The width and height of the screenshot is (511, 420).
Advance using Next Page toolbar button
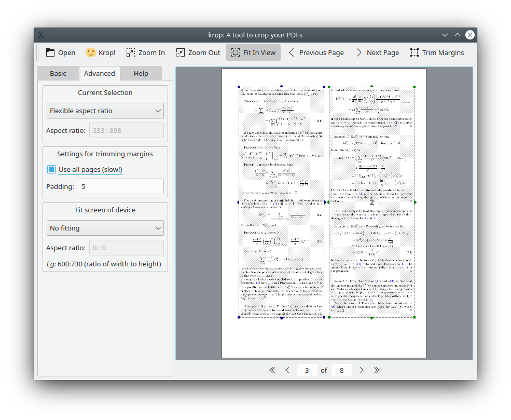coord(377,52)
